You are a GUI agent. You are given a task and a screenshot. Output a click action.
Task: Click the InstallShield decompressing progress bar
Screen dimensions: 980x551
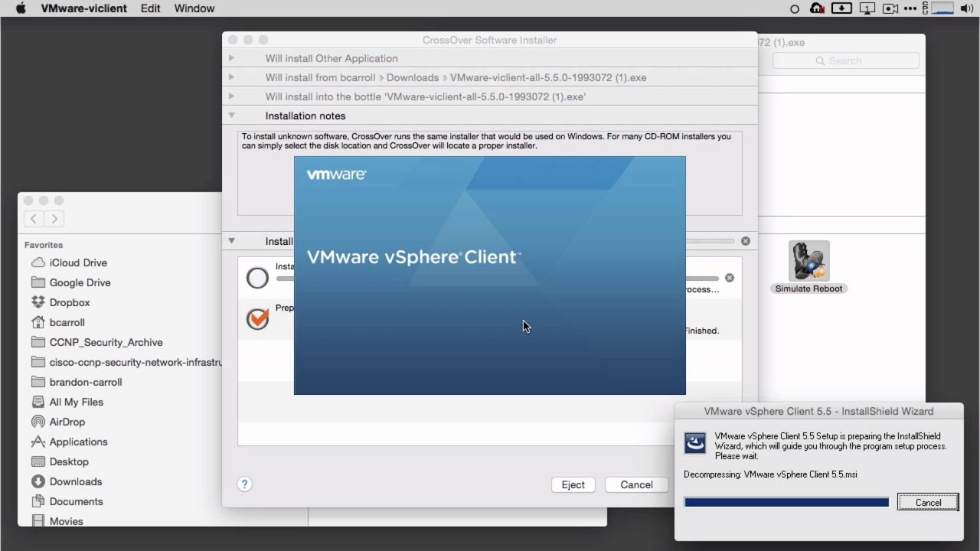tap(786, 503)
